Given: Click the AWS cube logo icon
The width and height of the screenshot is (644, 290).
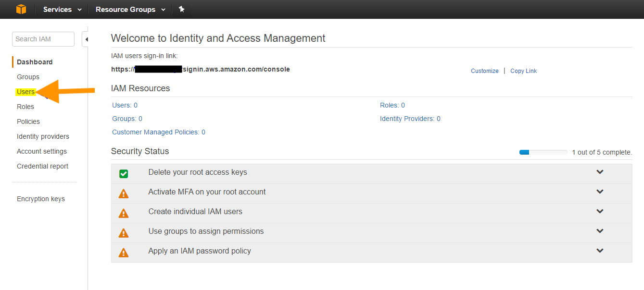Looking at the screenshot, I should (x=21, y=9).
